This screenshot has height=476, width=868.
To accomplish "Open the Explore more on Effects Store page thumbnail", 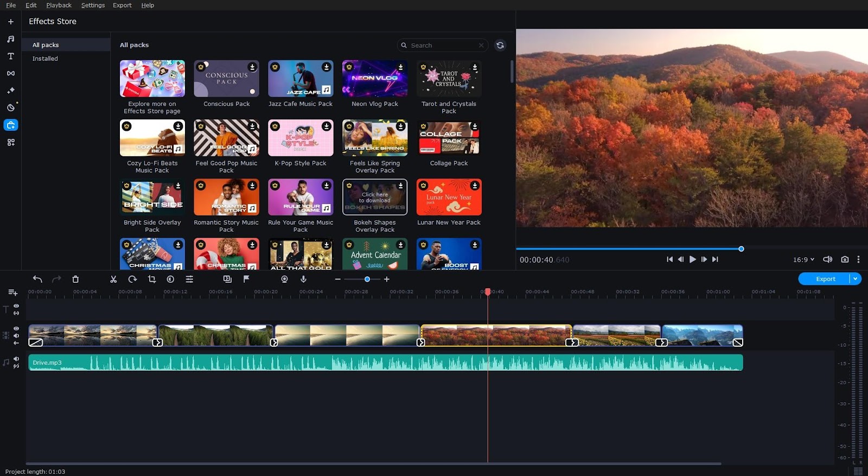I will (x=152, y=79).
